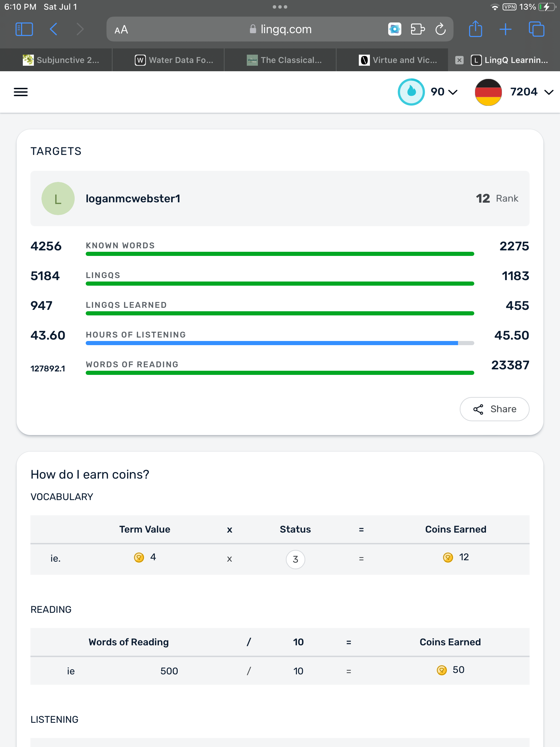Click the 45.50 hours target
The height and width of the screenshot is (747, 560).
click(x=512, y=335)
